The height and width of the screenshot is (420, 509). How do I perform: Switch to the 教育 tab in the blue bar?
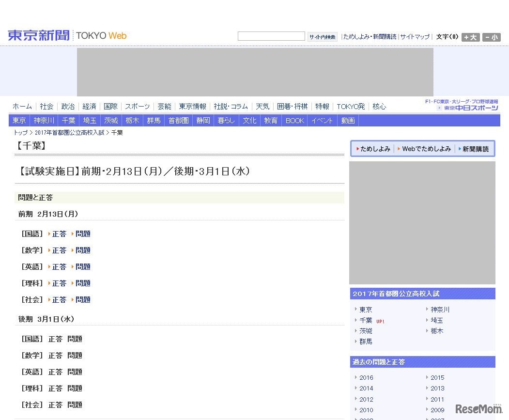(x=271, y=120)
